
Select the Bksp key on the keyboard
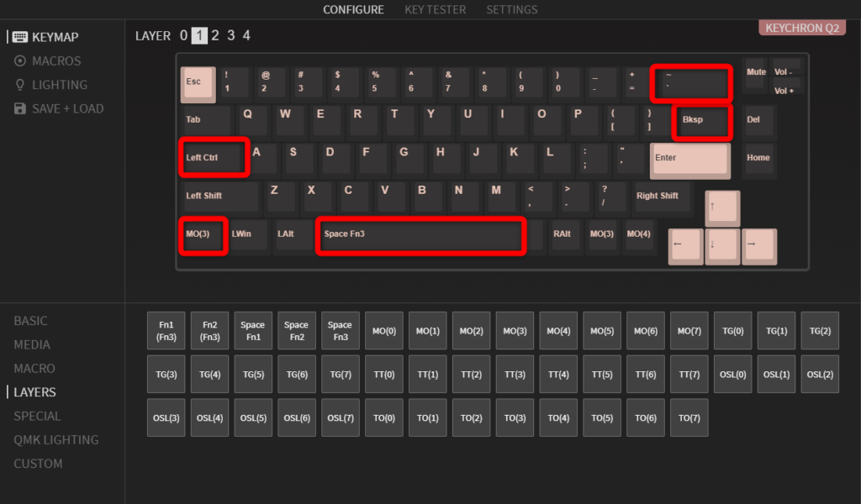pyautogui.click(x=702, y=122)
